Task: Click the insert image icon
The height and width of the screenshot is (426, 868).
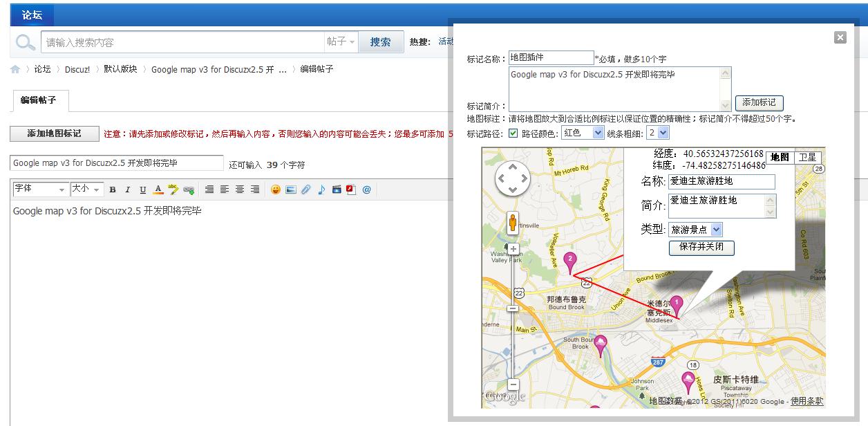Action: pyautogui.click(x=291, y=189)
